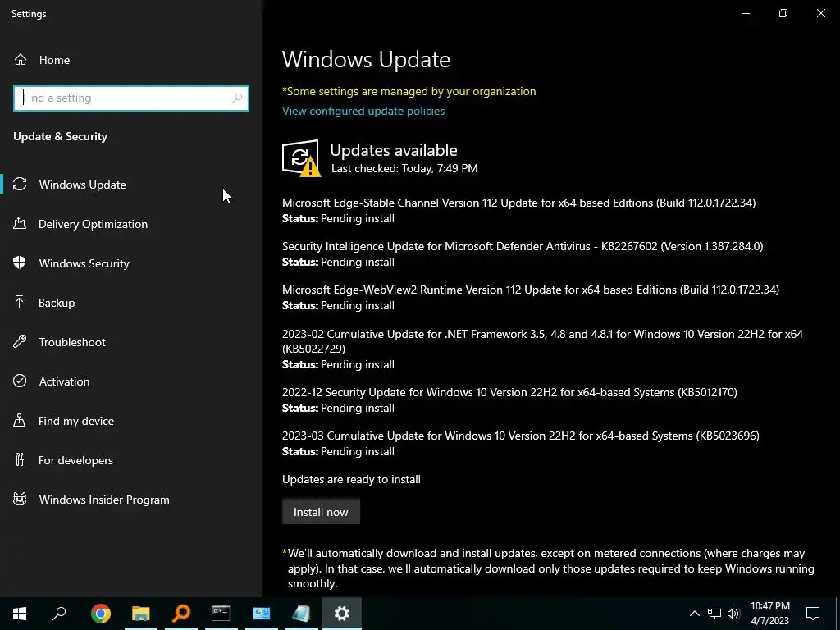The width and height of the screenshot is (840, 630).
Task: Click the search magnifier in Find a setting
Action: [x=237, y=98]
